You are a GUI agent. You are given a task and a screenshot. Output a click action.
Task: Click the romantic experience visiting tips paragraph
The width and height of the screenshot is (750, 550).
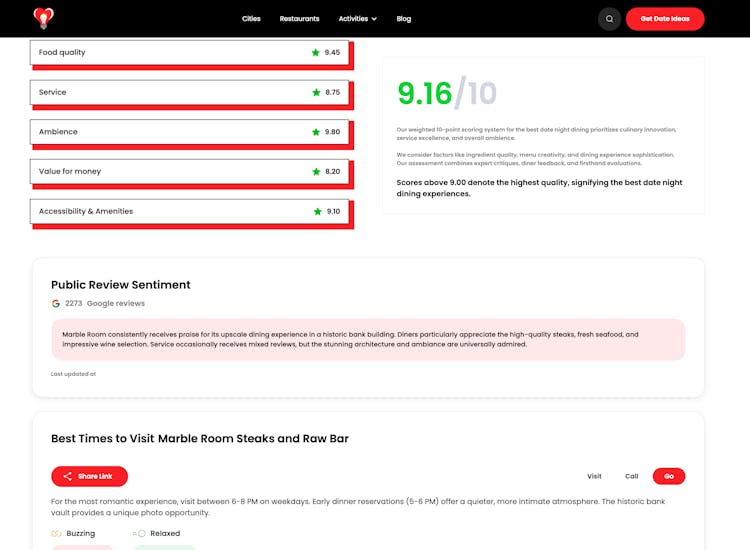(358, 507)
